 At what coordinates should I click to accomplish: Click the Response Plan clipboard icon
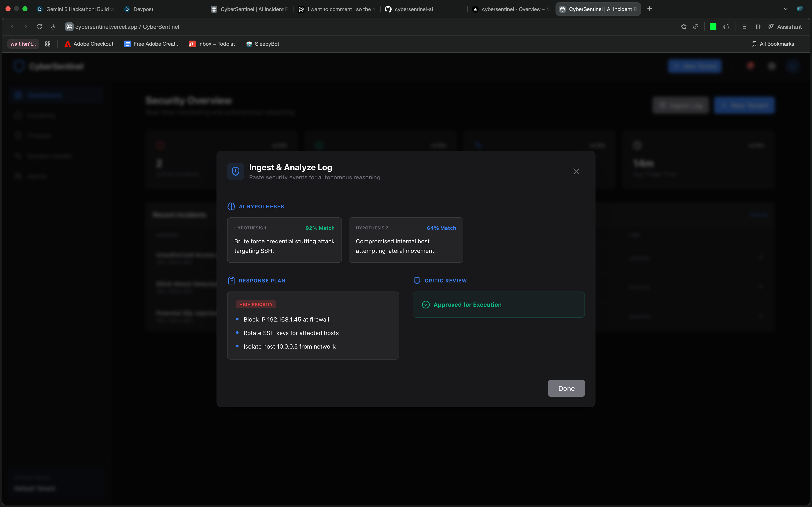tap(231, 281)
